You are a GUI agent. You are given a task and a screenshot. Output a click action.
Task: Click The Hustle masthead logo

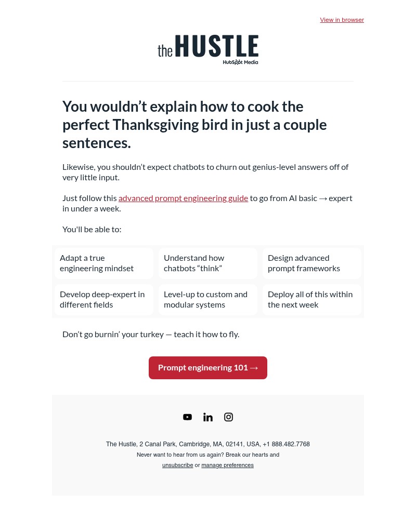click(208, 48)
